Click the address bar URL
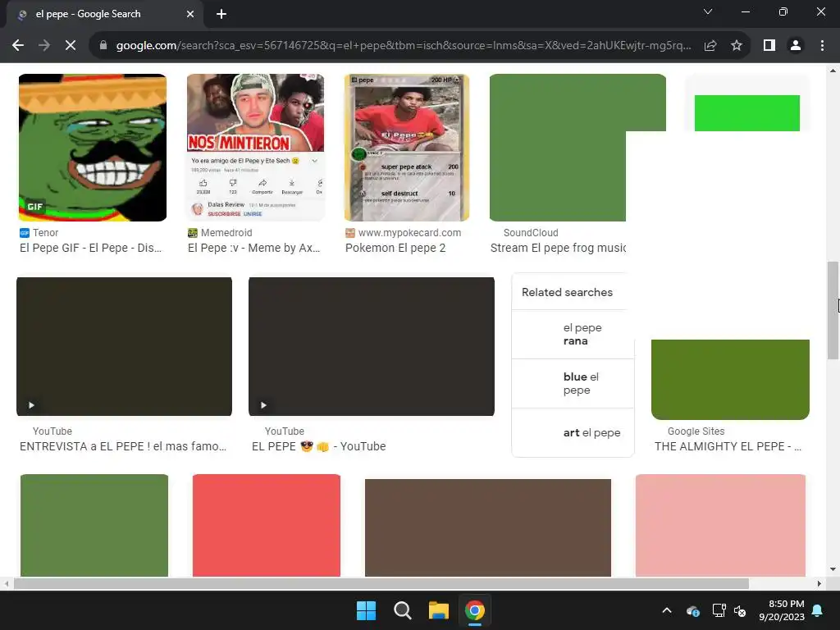 (x=404, y=46)
